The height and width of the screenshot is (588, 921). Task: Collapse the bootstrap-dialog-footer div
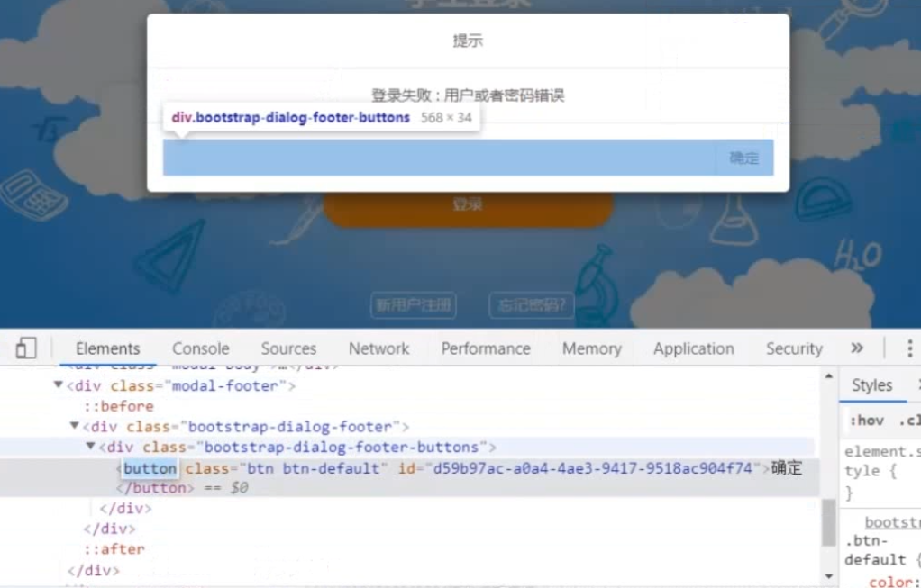pos(74,426)
